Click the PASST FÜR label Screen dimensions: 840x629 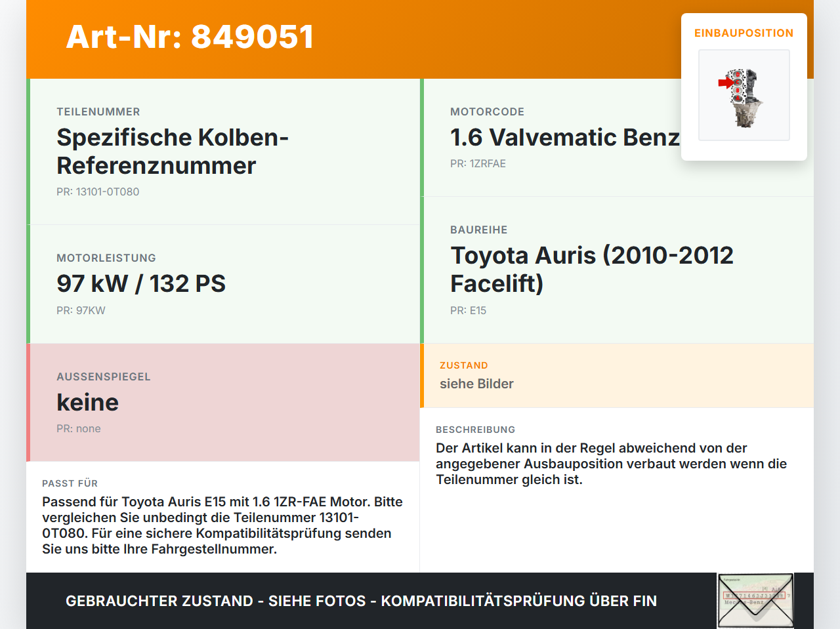coord(70,483)
